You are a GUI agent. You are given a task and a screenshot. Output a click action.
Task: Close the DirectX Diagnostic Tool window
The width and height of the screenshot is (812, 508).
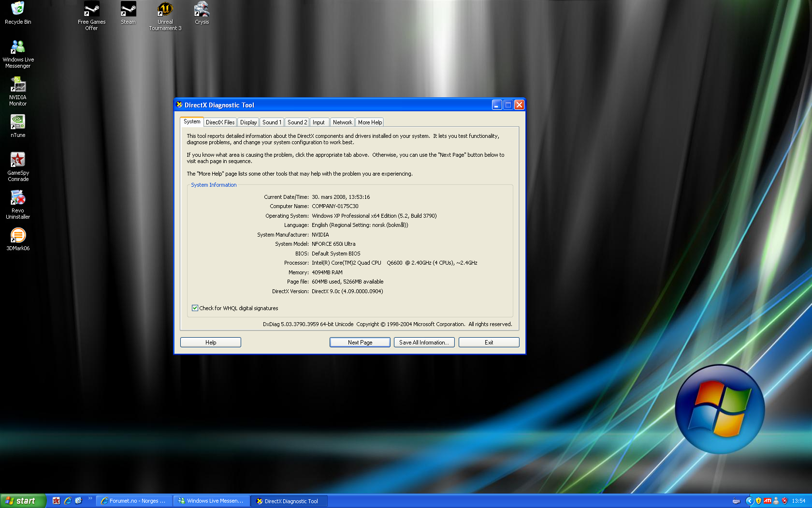coord(519,105)
